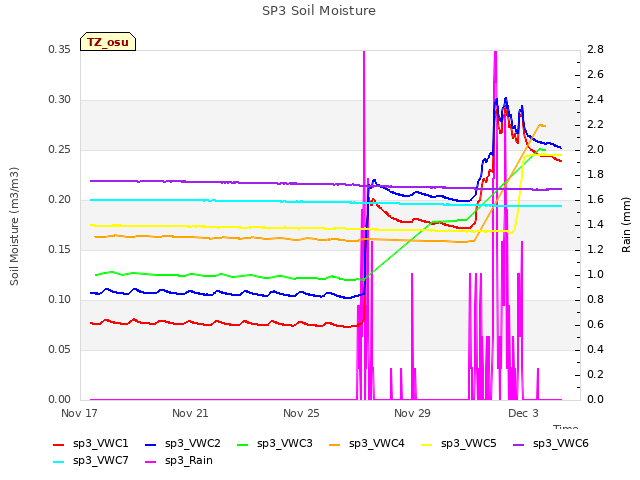Click the 0.00 left axis value
Image resolution: width=640 pixels, height=480 pixels.
pos(60,400)
